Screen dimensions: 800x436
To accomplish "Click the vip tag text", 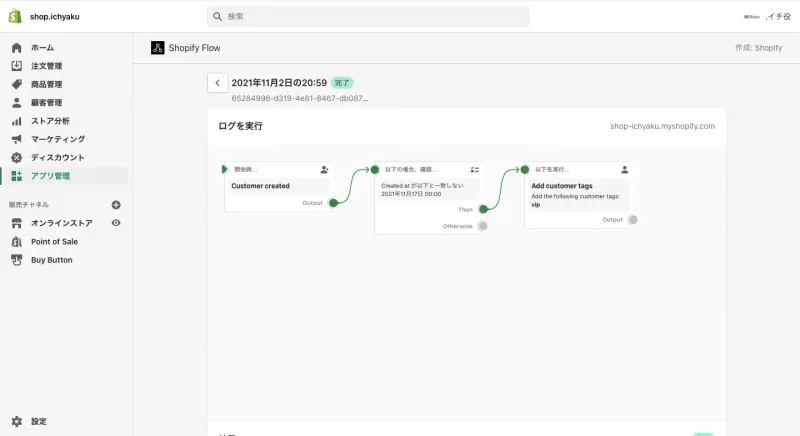I will click(x=536, y=204).
